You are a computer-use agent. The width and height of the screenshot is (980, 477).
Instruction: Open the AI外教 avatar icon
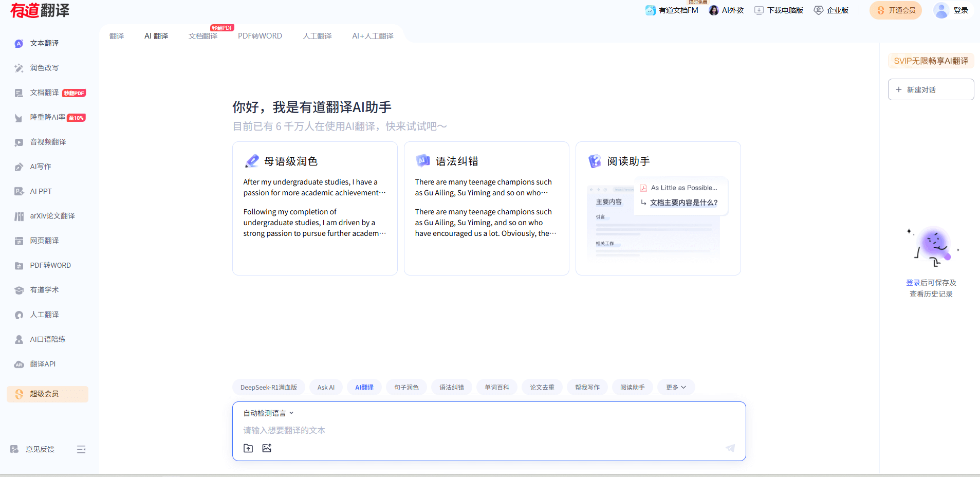click(x=714, y=10)
